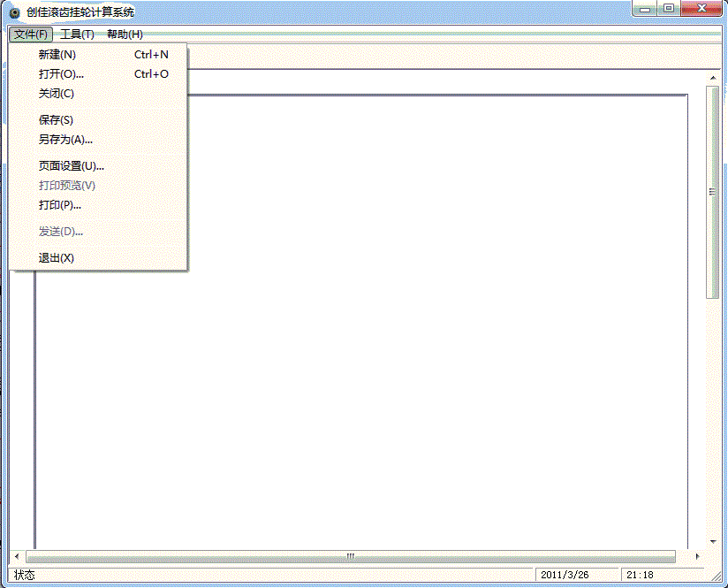Click the app icon in title bar
Viewport: 728px width, 588px height.
click(14, 12)
